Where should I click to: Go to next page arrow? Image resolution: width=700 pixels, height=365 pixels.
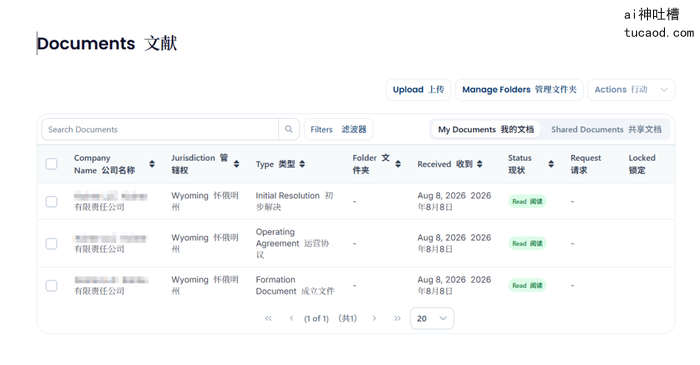pos(374,318)
